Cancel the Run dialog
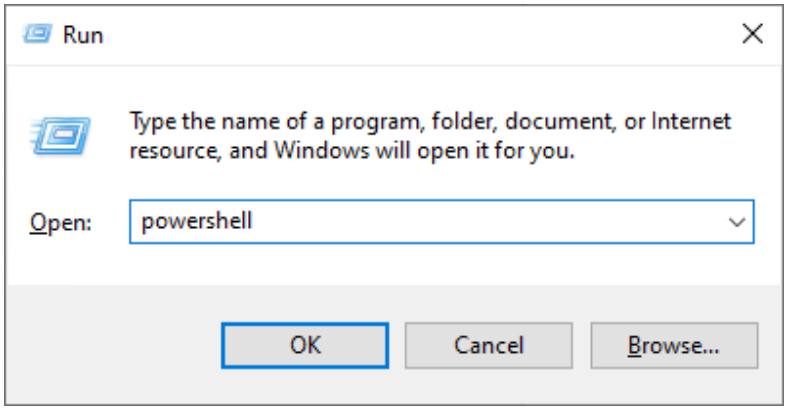 pos(488,346)
